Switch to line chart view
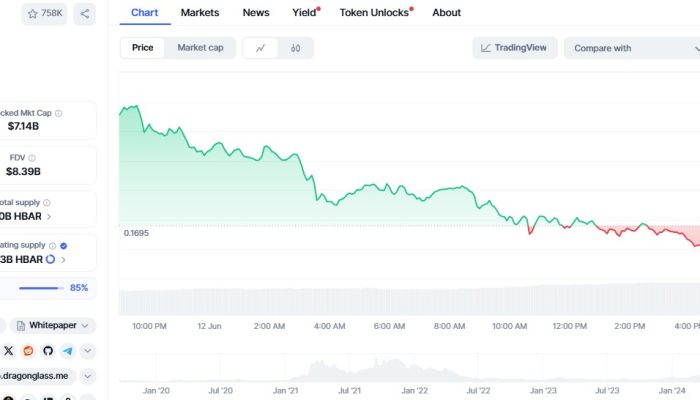 pos(261,48)
